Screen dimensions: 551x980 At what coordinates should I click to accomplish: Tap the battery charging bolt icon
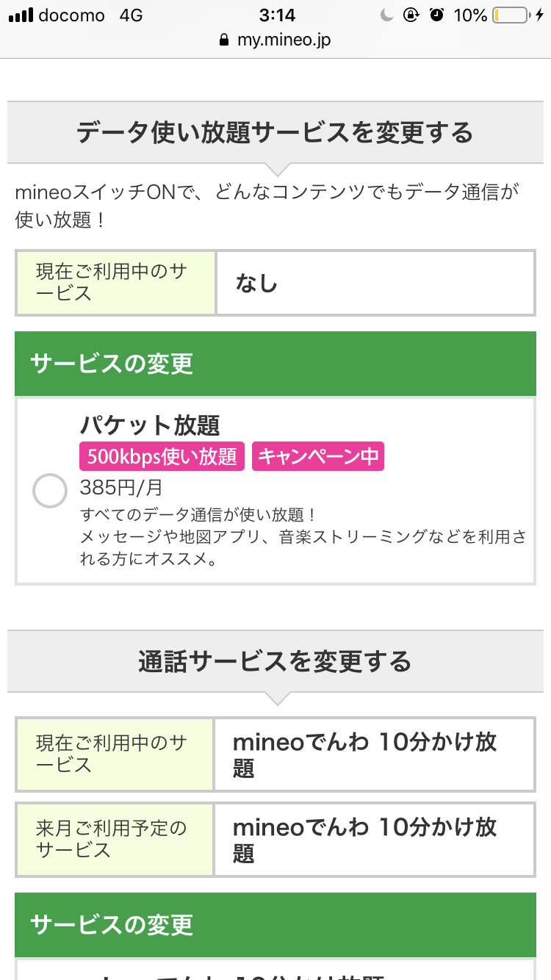[540, 15]
